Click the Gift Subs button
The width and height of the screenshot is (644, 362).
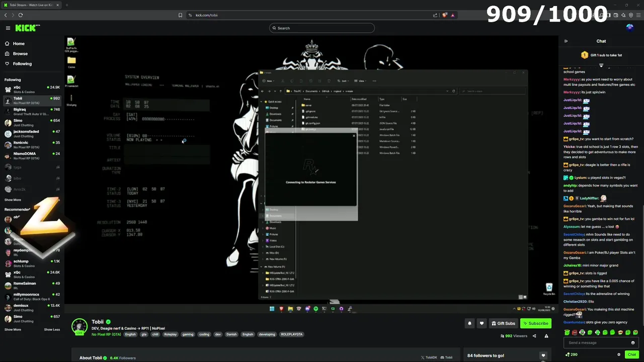tap(503, 323)
